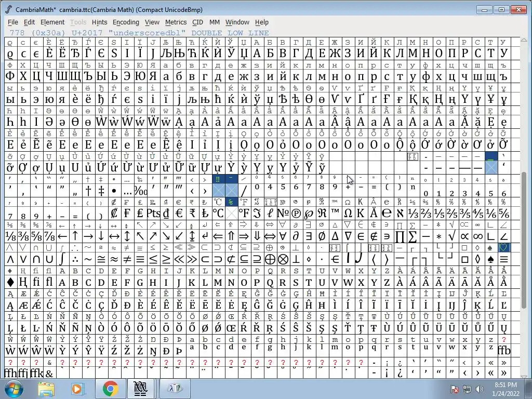Select the highlighted double exclamation ‼ glyph cell
Screen dimensions: 532x399
pos(218,179)
